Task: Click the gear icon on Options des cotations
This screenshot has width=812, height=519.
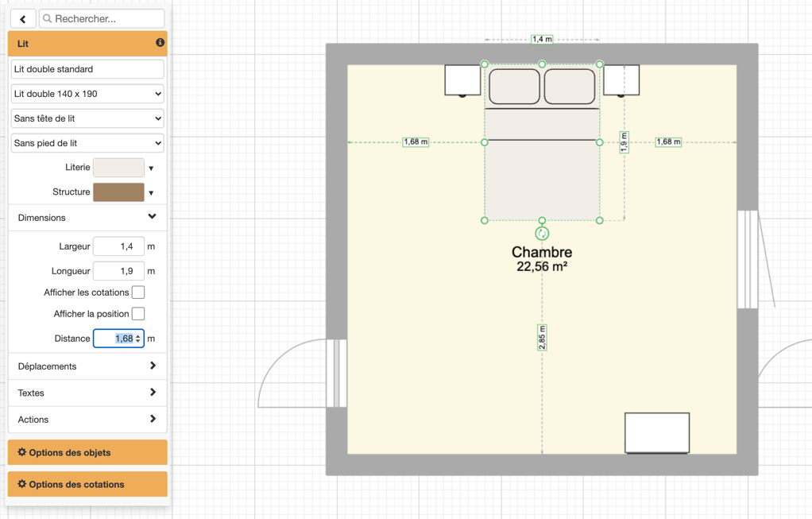Action: [21, 484]
